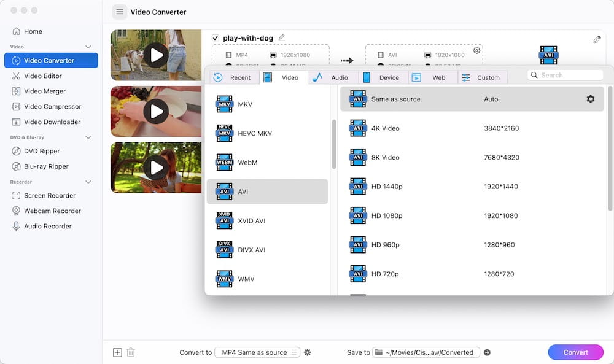Image resolution: width=614 pixels, height=364 pixels.
Task: Collapse the DVD & Blu-ray section
Action: (88, 137)
